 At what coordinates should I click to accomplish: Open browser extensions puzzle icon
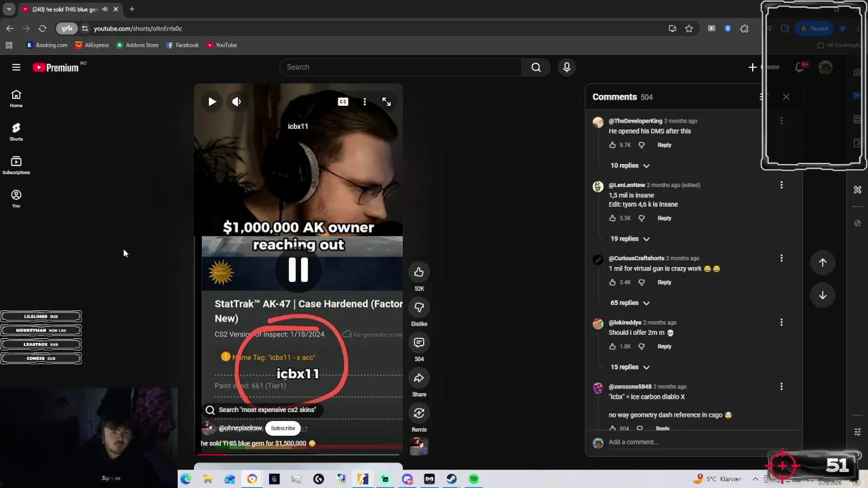click(745, 28)
